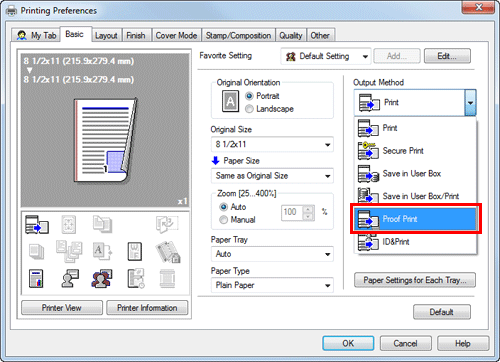500x362 pixels.
Task: Select Landscape orientation radio button
Action: pos(249,109)
